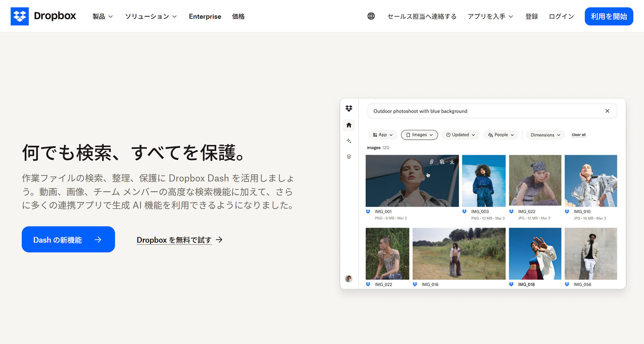Click Dropbox icon in Dash sidebar

pos(349,108)
